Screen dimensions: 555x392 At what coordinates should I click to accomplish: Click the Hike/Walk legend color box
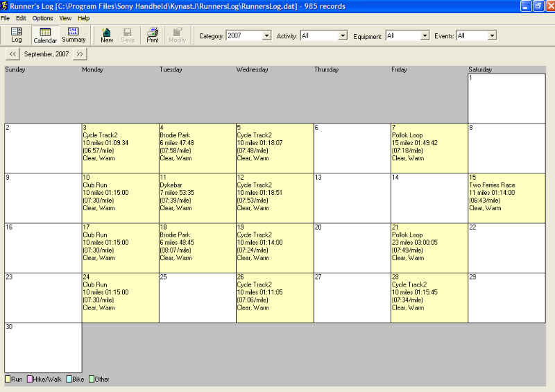pos(30,380)
